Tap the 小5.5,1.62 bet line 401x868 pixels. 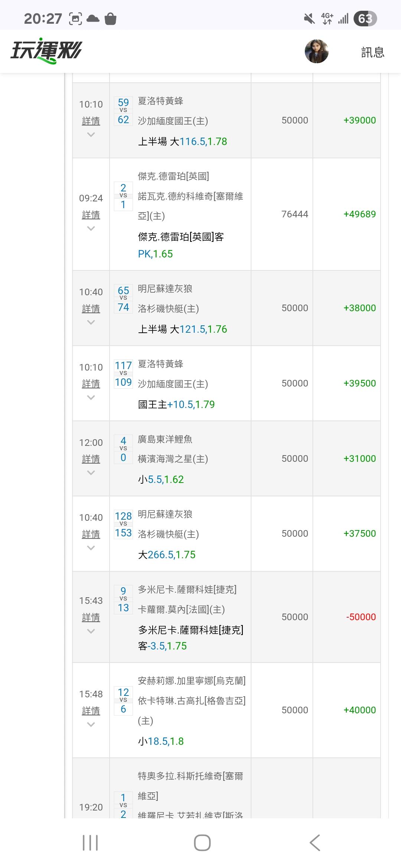161,479
